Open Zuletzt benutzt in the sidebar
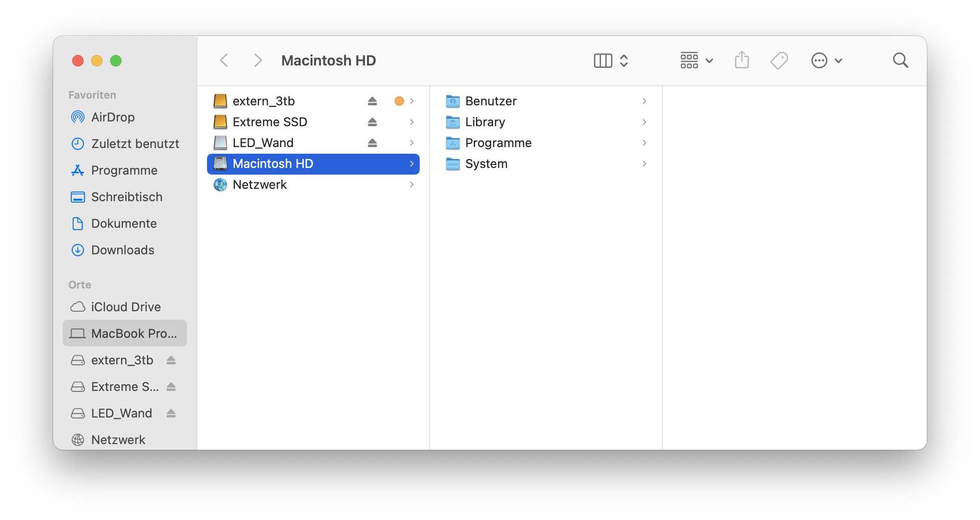980x520 pixels. (x=135, y=144)
